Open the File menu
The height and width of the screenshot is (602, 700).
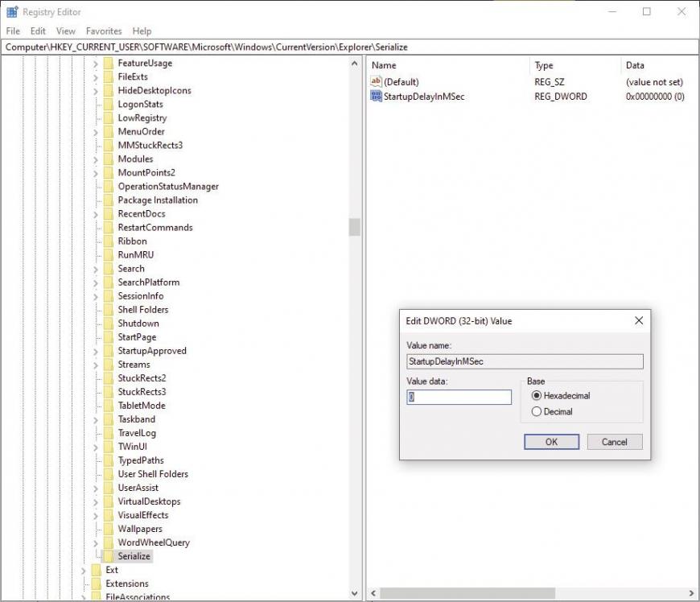pyautogui.click(x=13, y=31)
